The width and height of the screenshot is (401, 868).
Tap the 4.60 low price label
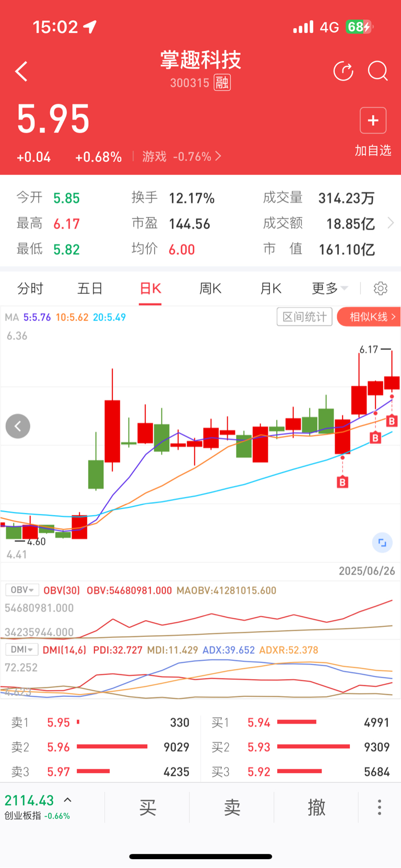tap(37, 542)
